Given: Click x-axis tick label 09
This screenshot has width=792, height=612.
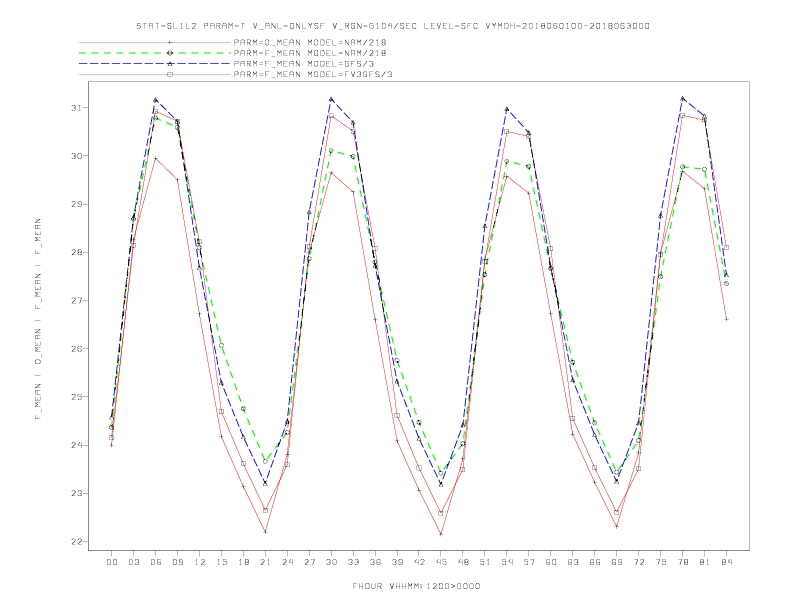Looking at the screenshot, I should [x=177, y=562].
